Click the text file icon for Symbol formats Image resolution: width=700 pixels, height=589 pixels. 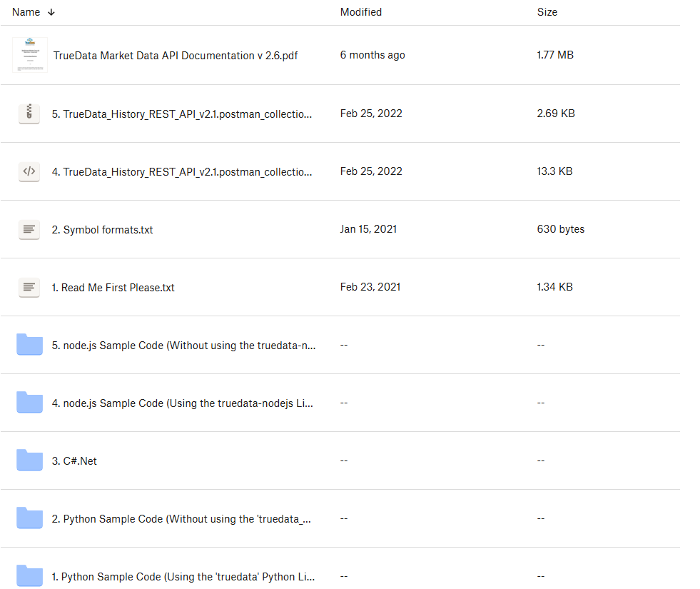tap(29, 229)
